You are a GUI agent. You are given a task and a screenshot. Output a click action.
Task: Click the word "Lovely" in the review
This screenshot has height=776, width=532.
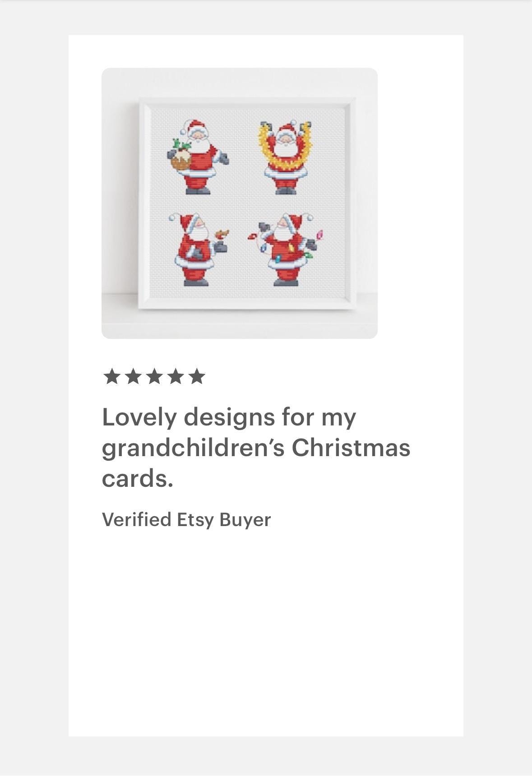[x=139, y=417]
